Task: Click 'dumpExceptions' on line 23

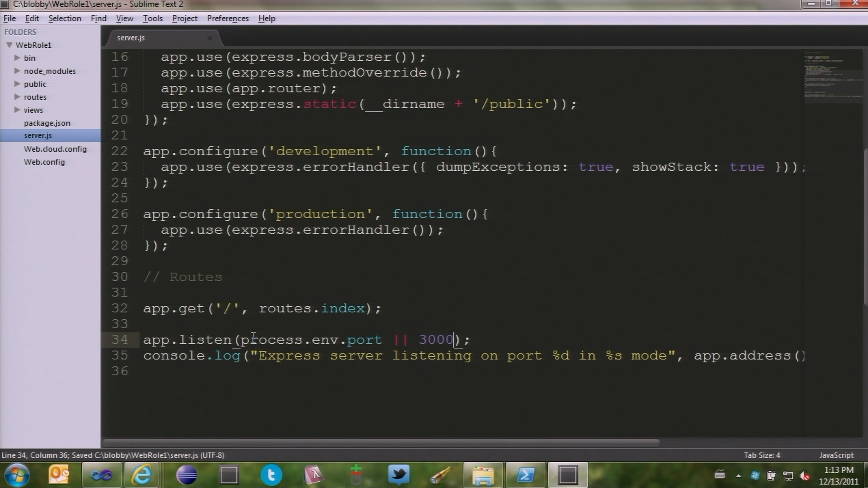Action: [498, 167]
